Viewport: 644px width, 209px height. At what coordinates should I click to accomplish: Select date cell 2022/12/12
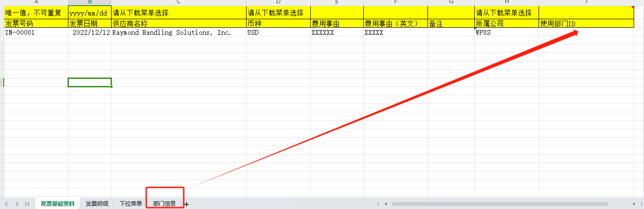[x=90, y=32]
